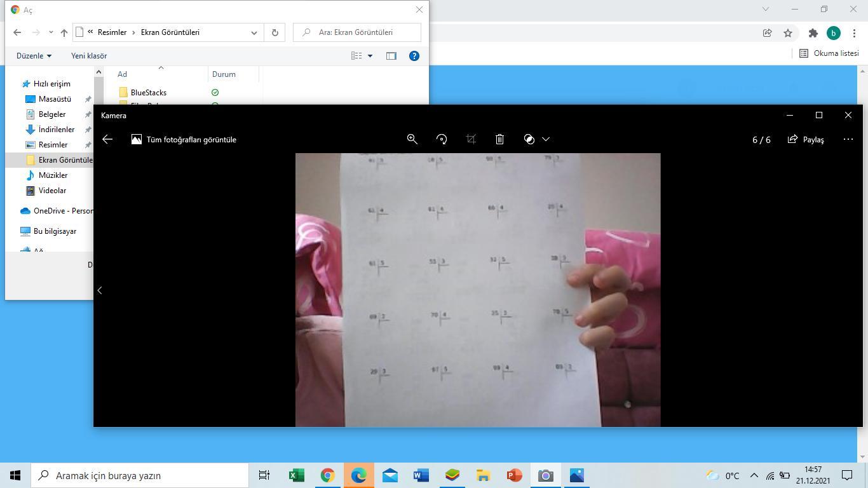Open Belgeler in the sidebar

(x=52, y=114)
